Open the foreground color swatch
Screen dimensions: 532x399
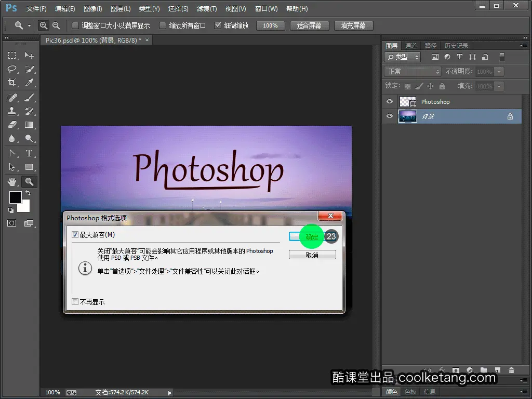(15, 197)
